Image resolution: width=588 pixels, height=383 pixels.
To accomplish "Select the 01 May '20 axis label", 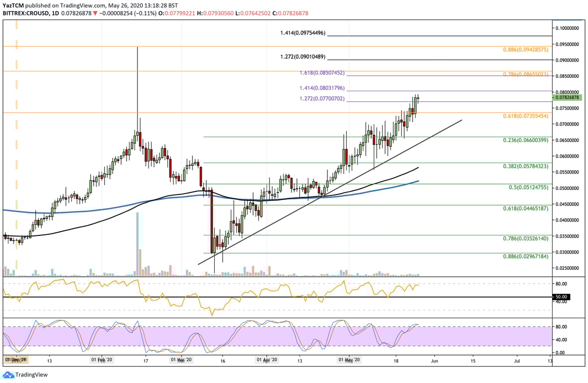I will (x=349, y=359).
